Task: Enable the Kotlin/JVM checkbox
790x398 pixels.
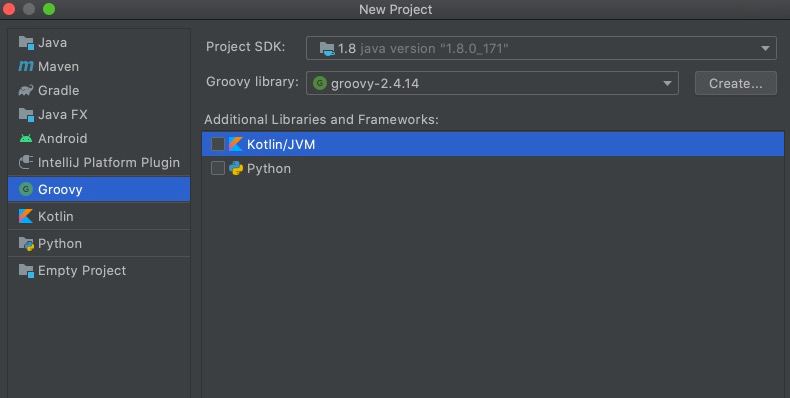Action: pyautogui.click(x=218, y=144)
